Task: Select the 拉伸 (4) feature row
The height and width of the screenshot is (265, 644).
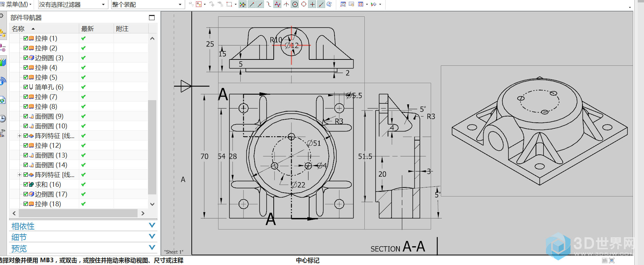Action: pyautogui.click(x=79, y=67)
